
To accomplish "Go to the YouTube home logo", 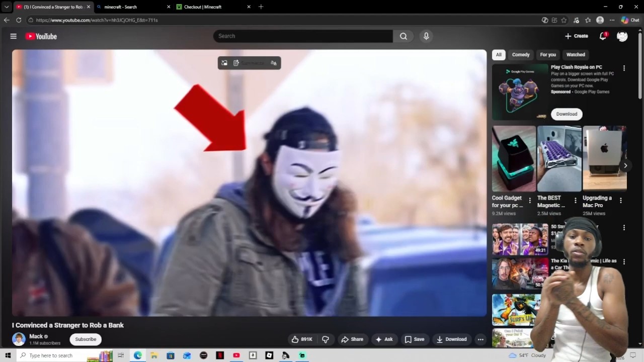I will (x=41, y=36).
